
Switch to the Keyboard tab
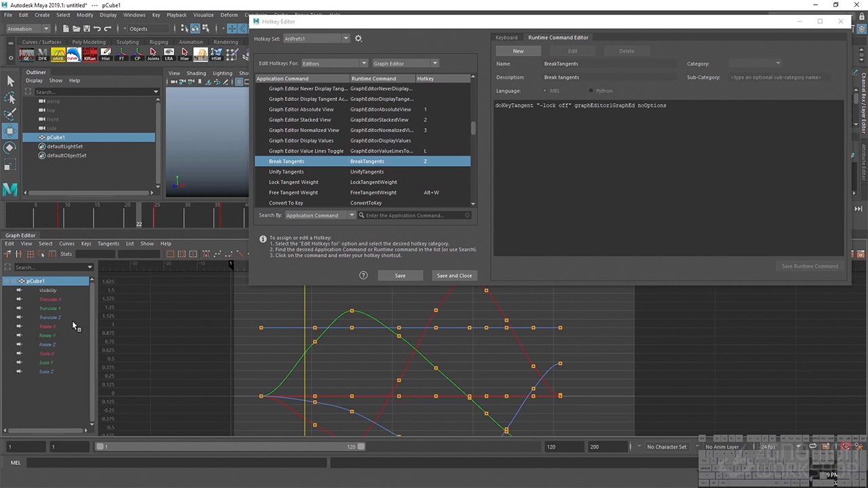(x=507, y=37)
